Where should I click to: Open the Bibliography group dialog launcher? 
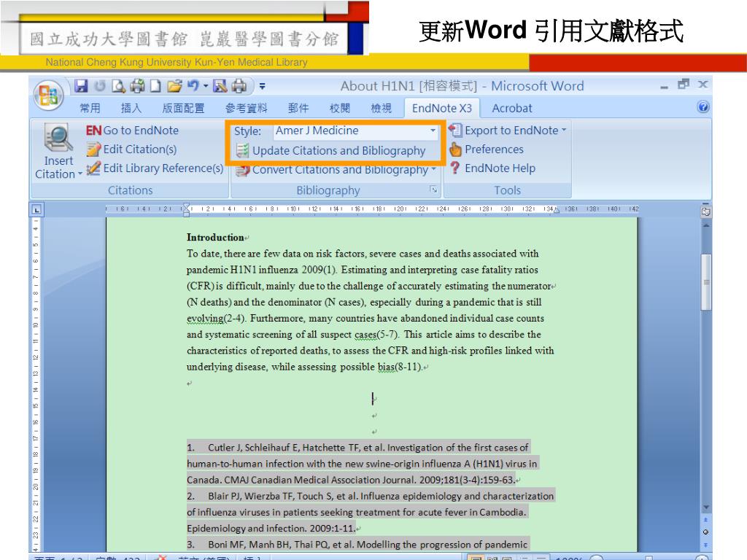pyautogui.click(x=433, y=190)
